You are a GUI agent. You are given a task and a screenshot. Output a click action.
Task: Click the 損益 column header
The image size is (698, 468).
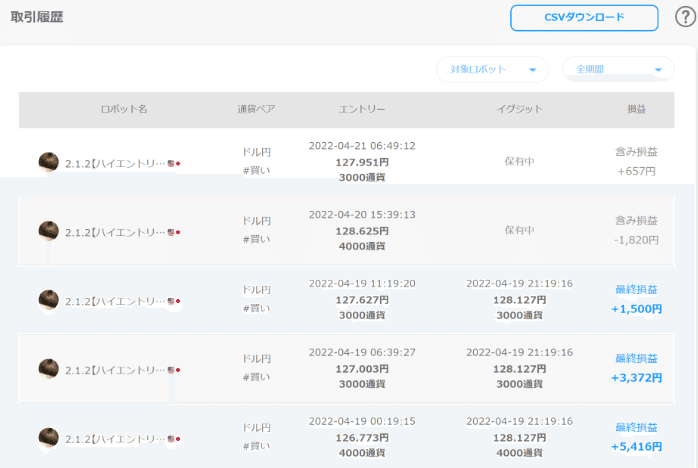tap(636, 109)
